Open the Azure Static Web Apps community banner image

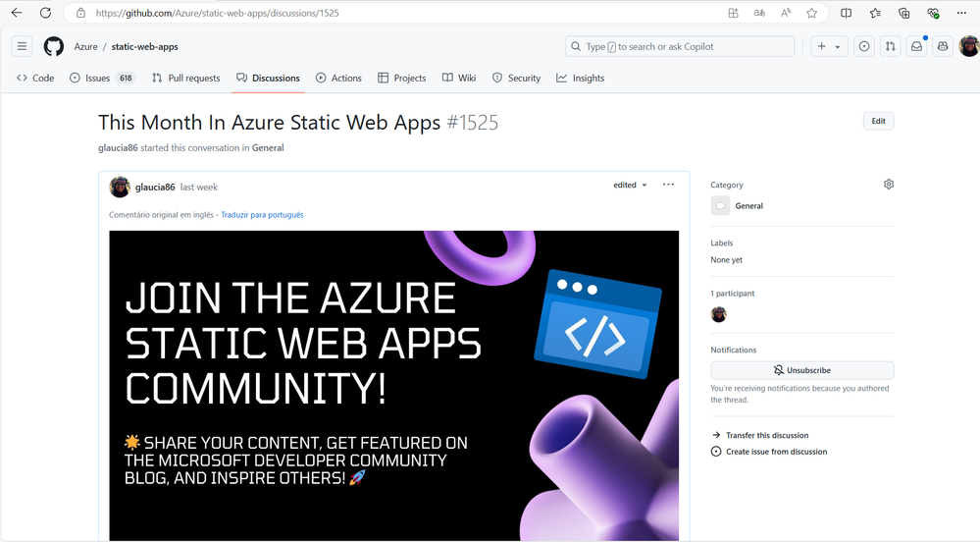393,386
